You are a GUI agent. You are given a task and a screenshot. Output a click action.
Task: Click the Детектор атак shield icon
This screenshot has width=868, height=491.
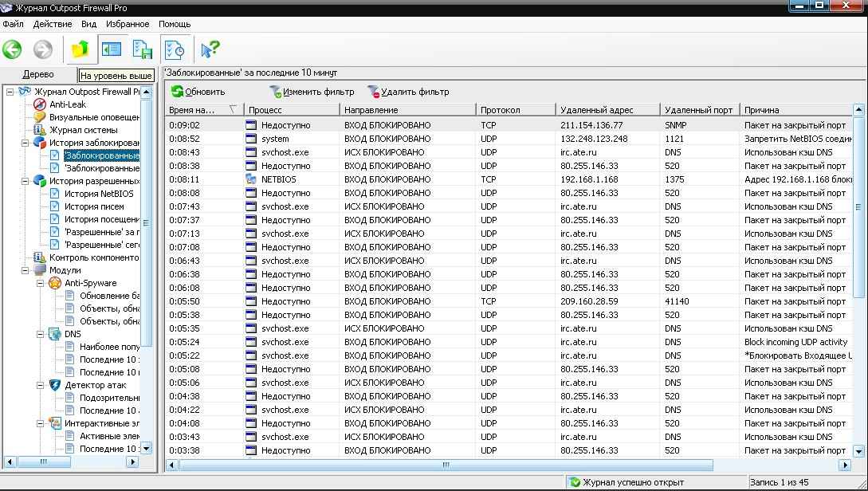[x=55, y=385]
